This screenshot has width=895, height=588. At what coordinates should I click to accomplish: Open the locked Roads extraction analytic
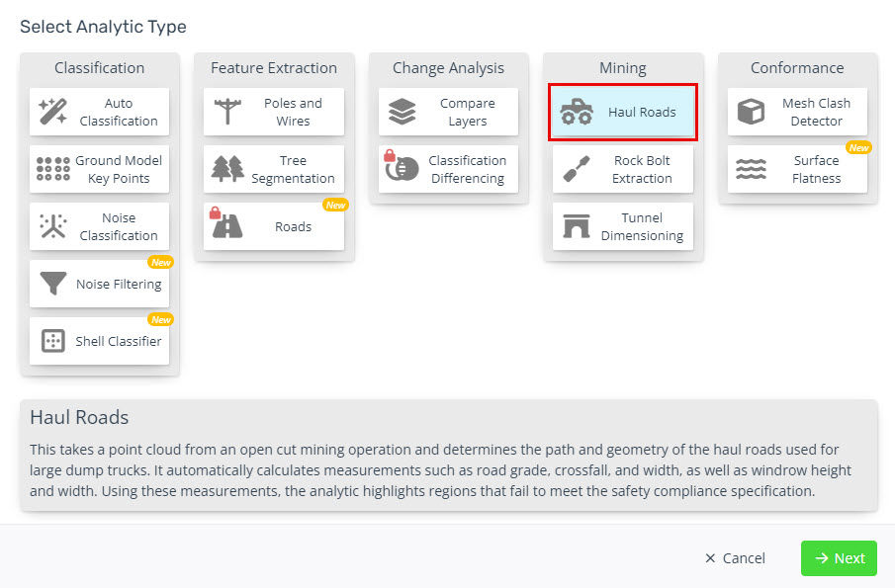point(273,226)
